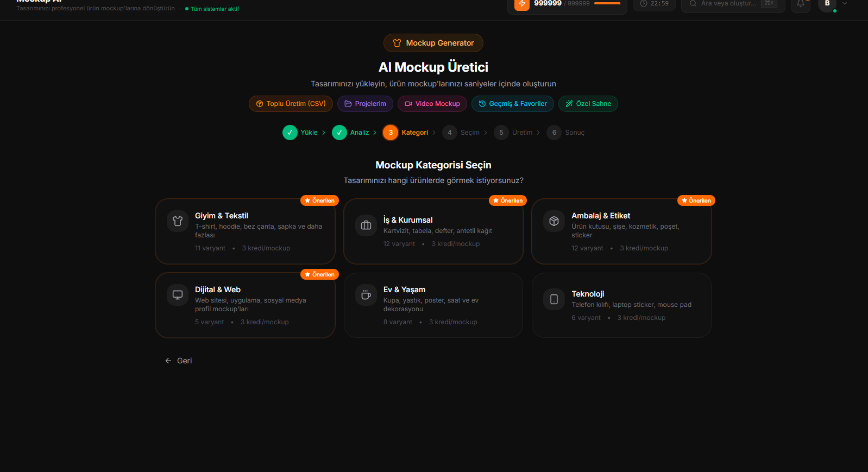Viewport: 868px width, 472px height.
Task: Click the search magnifier icon
Action: click(x=693, y=3)
